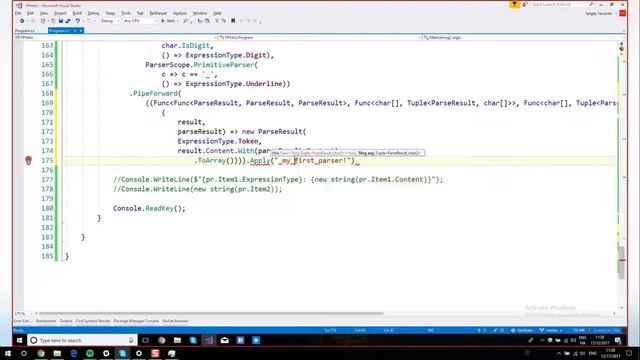
Task: Click Console.ReadKey on line 180
Action: 143,208
